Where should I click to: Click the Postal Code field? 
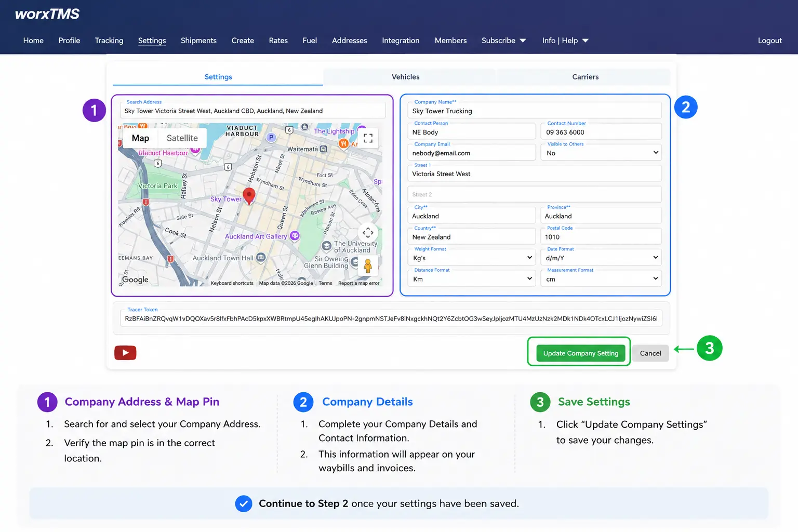[602, 236]
